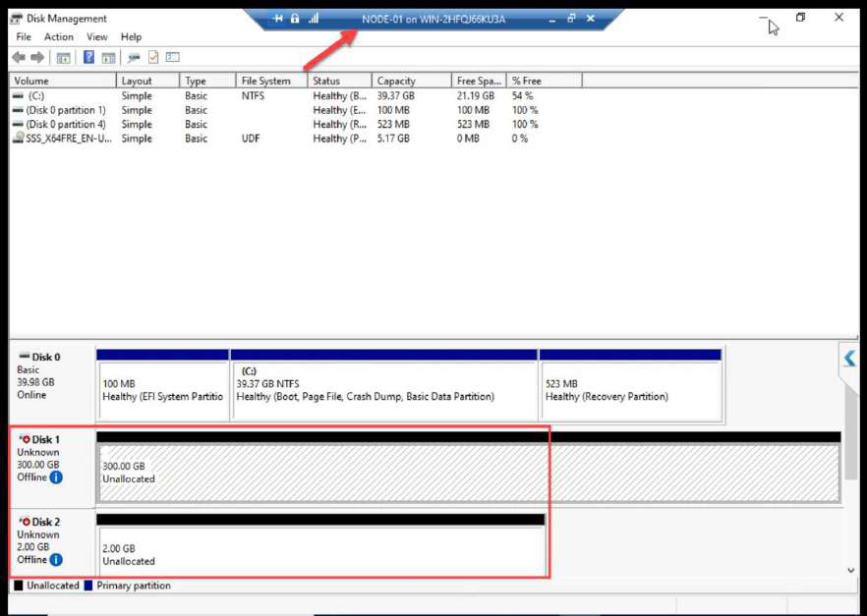Sort by the Capacity column header
867x616 pixels.
point(412,81)
